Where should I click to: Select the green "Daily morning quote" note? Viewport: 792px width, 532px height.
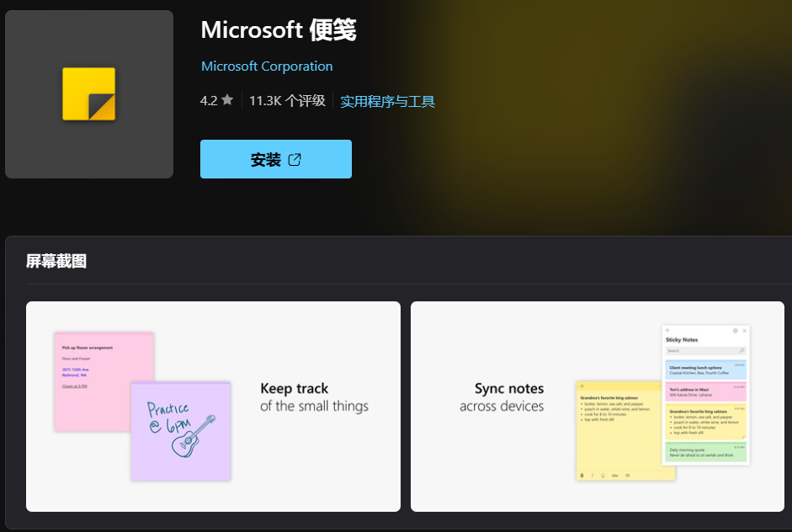[705, 452]
